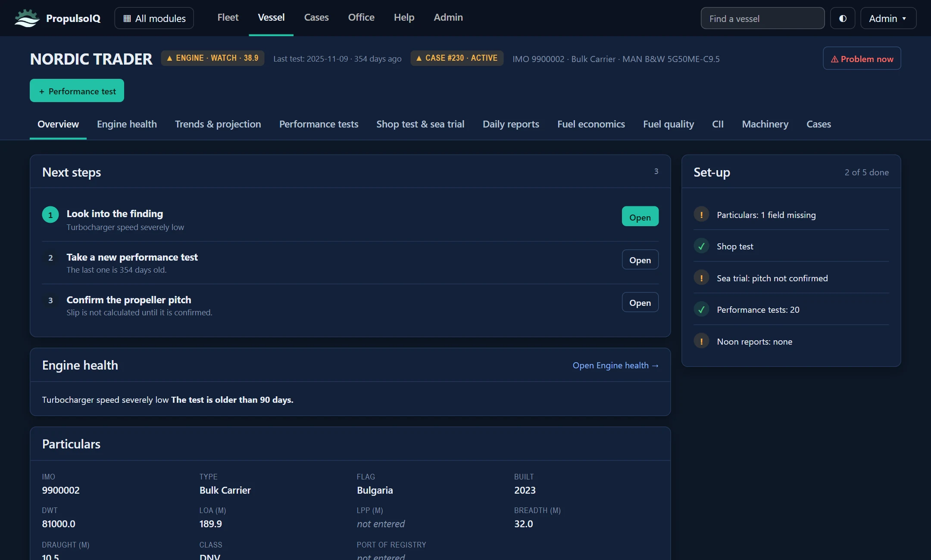The height and width of the screenshot is (560, 931).
Task: Switch to Shop test & sea trial tab
Action: pos(420,124)
